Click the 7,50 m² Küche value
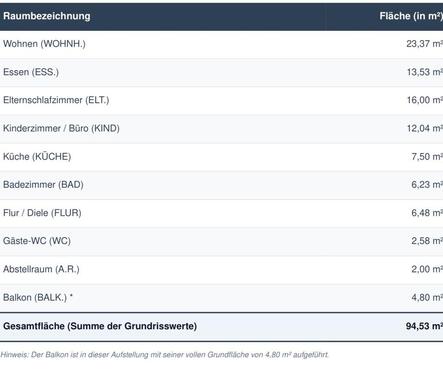 coord(427,157)
